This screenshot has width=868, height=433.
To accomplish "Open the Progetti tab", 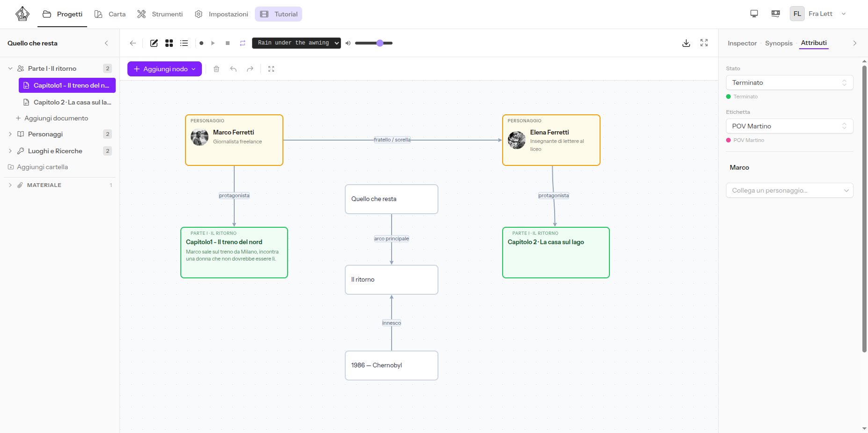I will (62, 14).
